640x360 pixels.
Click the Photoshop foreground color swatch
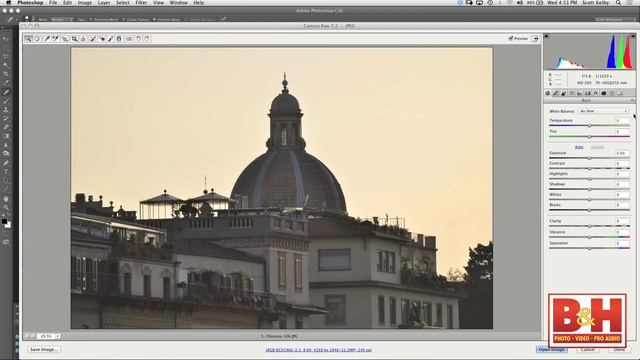4,222
